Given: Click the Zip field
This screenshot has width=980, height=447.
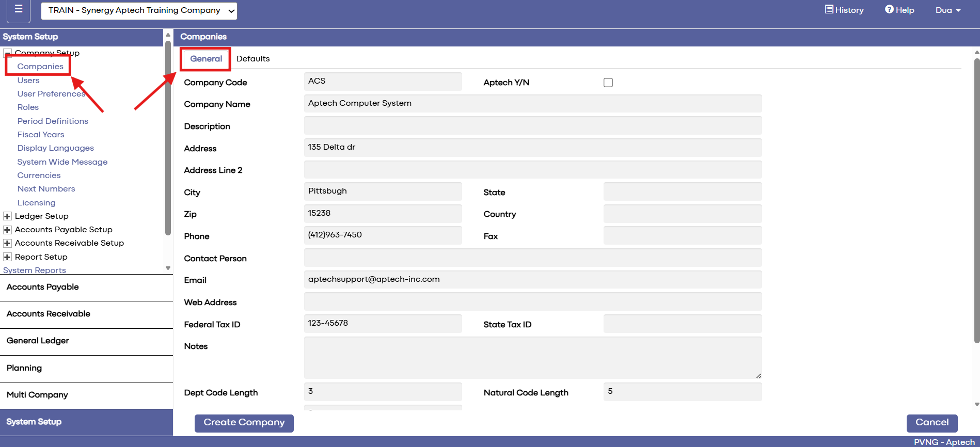Looking at the screenshot, I should pyautogui.click(x=383, y=214).
